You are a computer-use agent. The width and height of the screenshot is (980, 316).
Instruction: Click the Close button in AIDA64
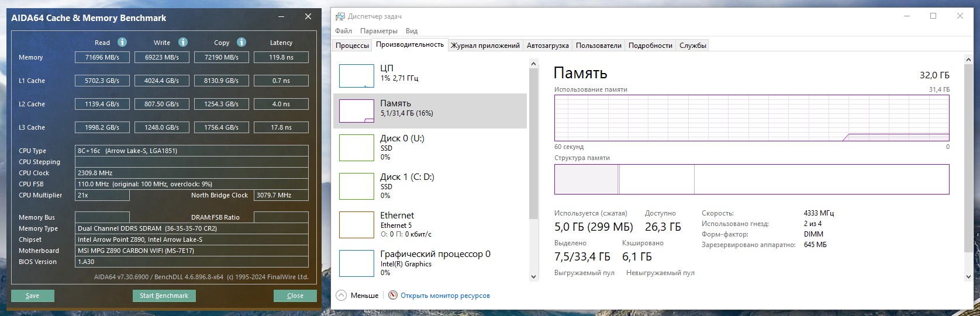tap(295, 296)
